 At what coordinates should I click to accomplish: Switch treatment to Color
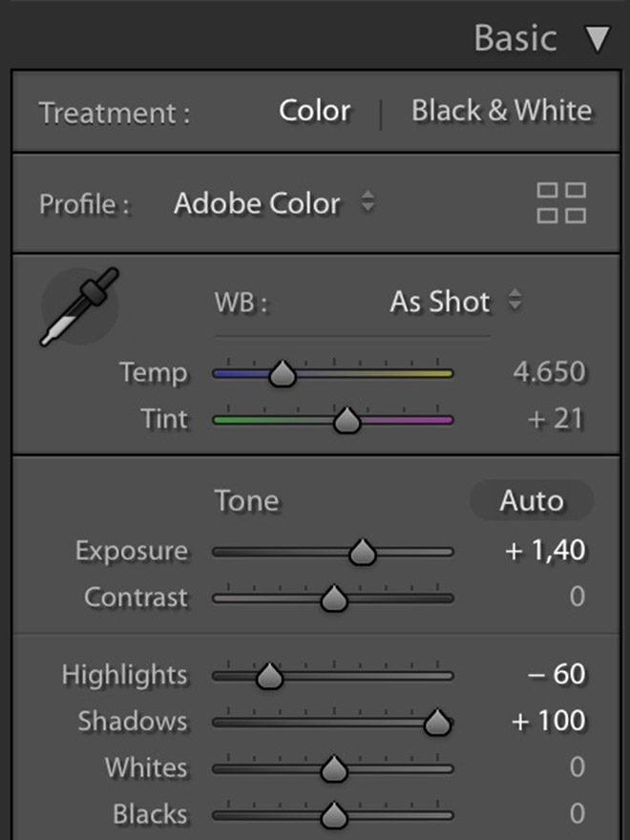pos(315,111)
